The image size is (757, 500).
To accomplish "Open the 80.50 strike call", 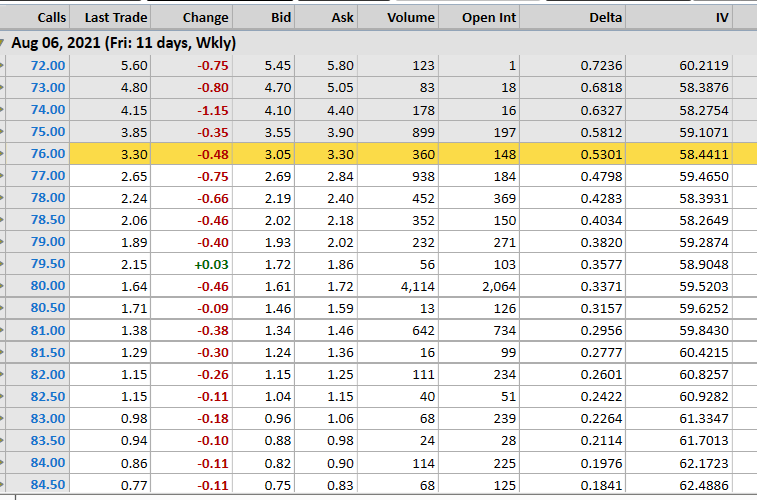I will (x=48, y=308).
